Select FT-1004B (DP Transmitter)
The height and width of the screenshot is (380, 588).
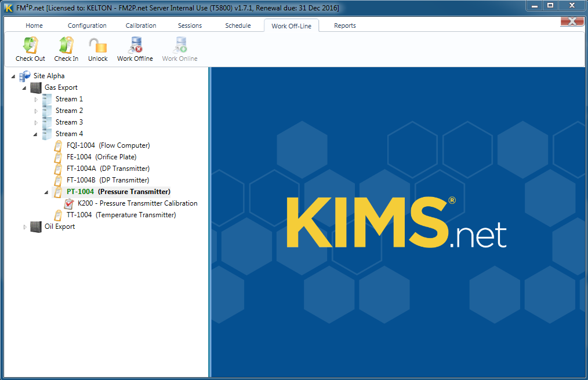108,180
